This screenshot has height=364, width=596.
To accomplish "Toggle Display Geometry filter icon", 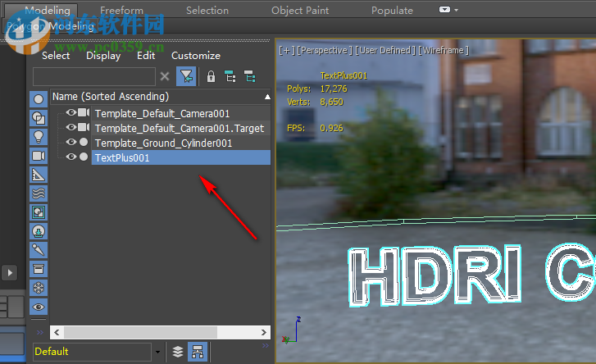I will coord(39,99).
